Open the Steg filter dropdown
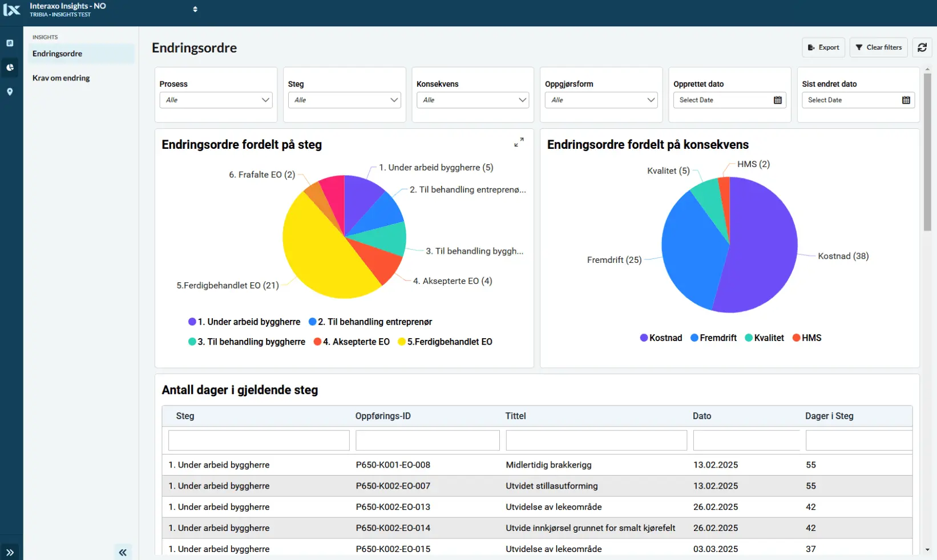The width and height of the screenshot is (937, 560). tap(344, 100)
